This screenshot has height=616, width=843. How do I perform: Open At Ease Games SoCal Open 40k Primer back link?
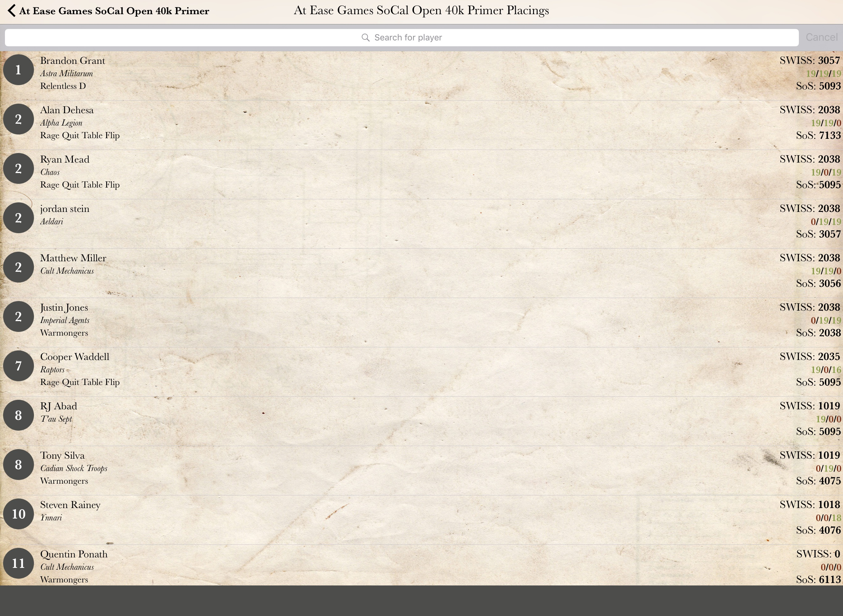[114, 11]
